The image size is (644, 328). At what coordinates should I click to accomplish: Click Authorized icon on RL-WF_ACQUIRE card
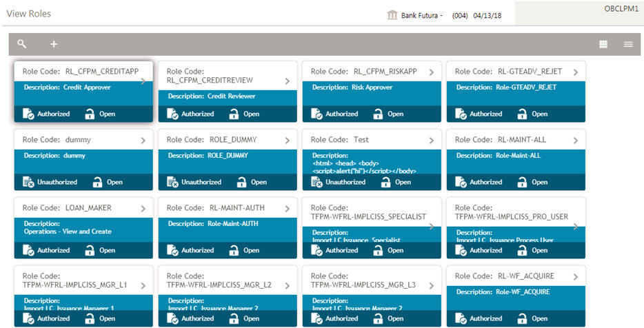pyautogui.click(x=461, y=318)
